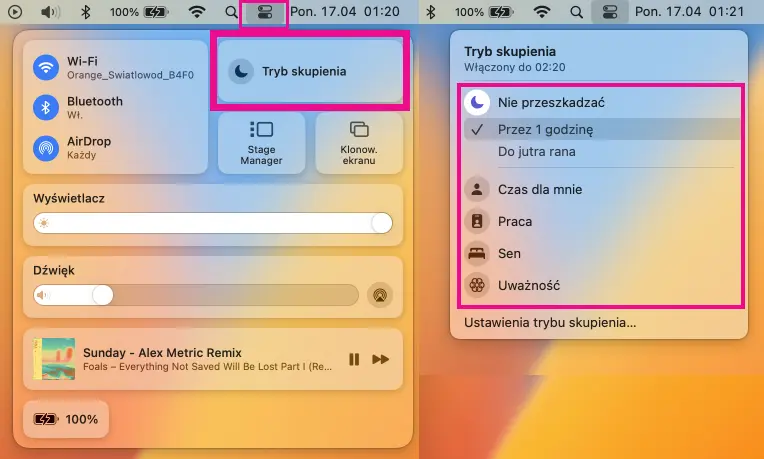Click the Sunday album artwork thumbnail

[x=52, y=359]
